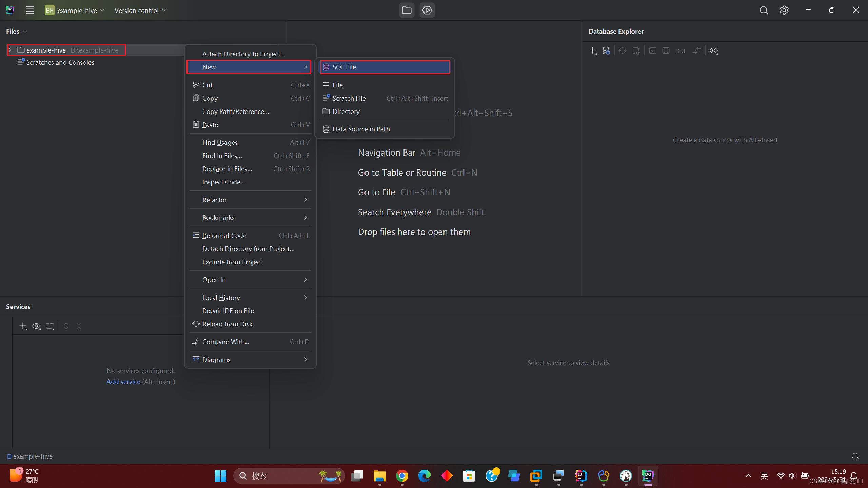This screenshot has height=488, width=868.
Task: Open IDE settings gear icon
Action: pos(784,10)
